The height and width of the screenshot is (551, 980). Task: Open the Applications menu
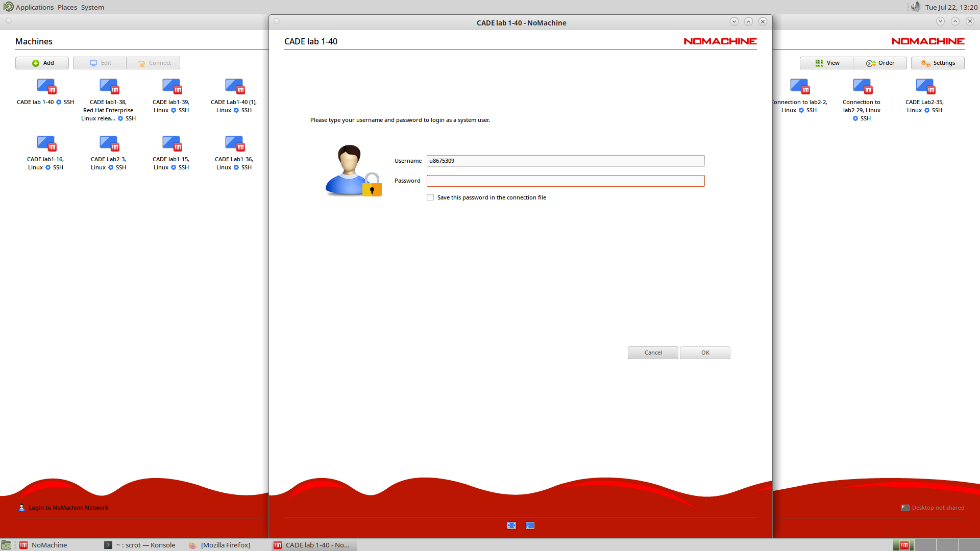35,7
